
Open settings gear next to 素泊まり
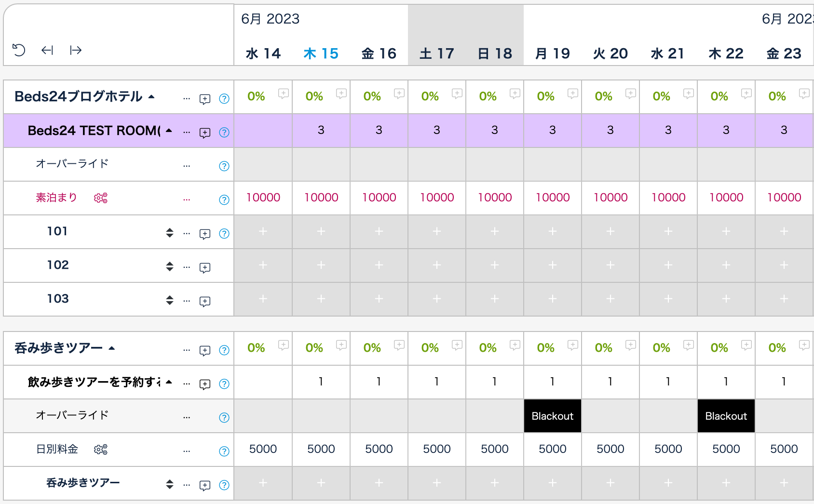pyautogui.click(x=100, y=198)
